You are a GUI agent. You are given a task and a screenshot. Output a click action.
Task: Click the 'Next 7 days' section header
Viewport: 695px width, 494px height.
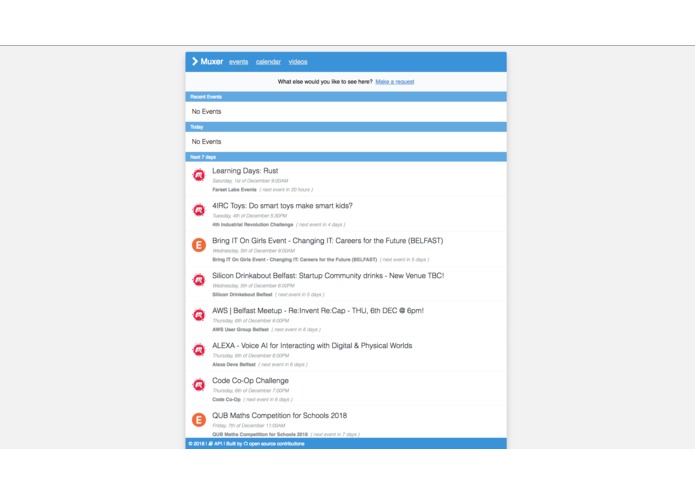tap(346, 157)
